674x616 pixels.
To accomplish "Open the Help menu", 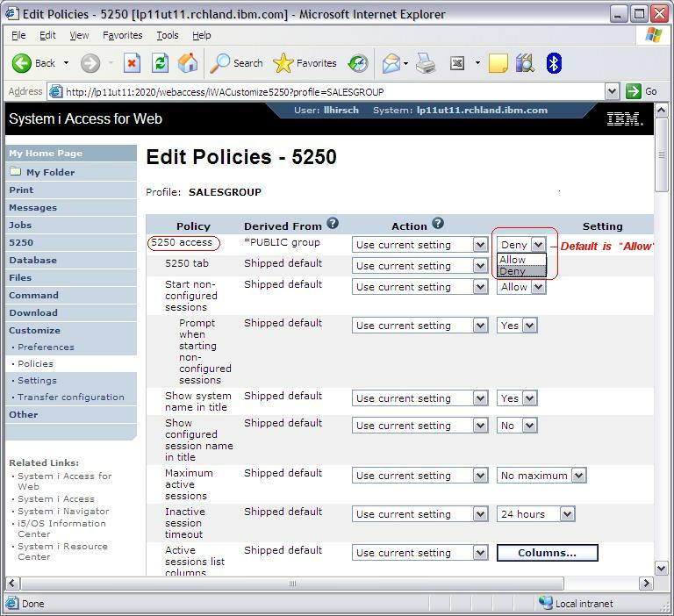I will 201,35.
